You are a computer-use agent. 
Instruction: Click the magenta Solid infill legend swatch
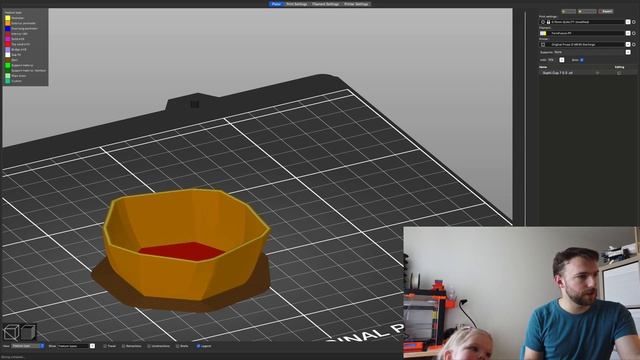(x=7, y=39)
